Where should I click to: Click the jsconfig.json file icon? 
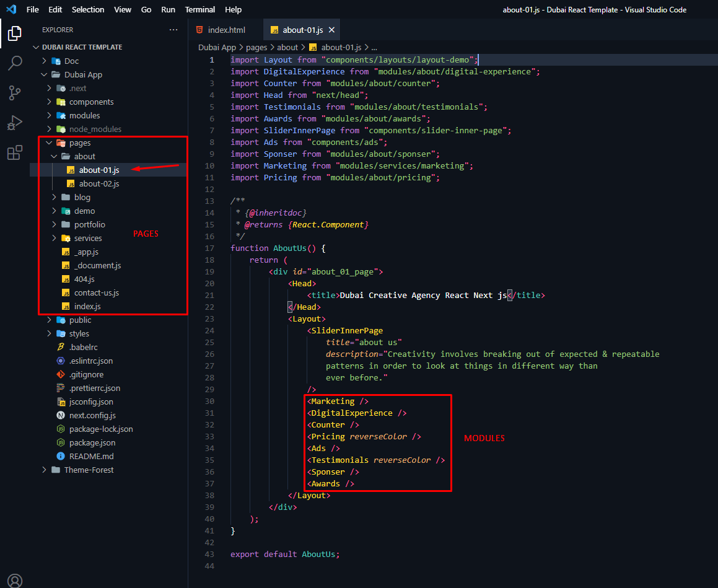[x=61, y=402]
